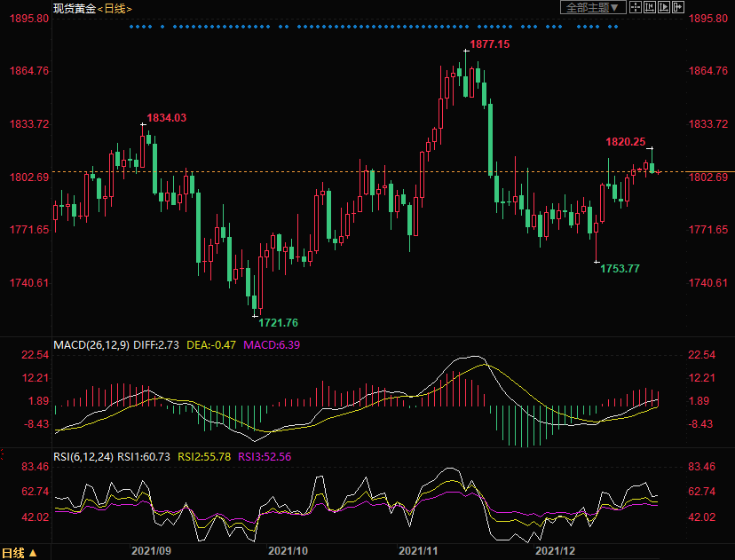Screen dimensions: 735x560
Task: Select the RSI(6,12,24) indicator label
Action: [86, 456]
